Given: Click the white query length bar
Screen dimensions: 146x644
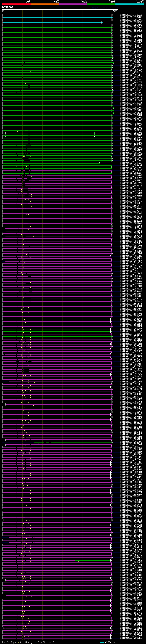Looking at the screenshot, I should click(60, 10).
